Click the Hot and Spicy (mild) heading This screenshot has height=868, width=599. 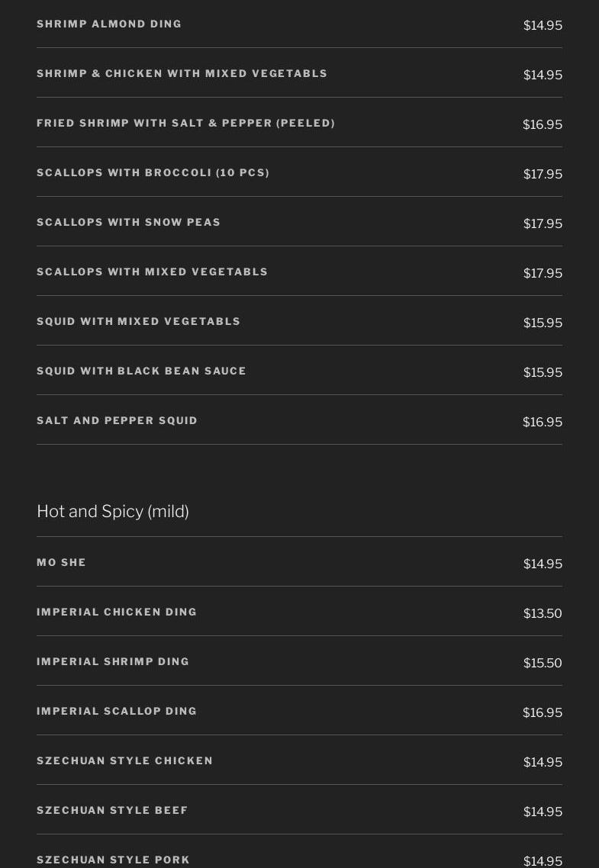(112, 511)
